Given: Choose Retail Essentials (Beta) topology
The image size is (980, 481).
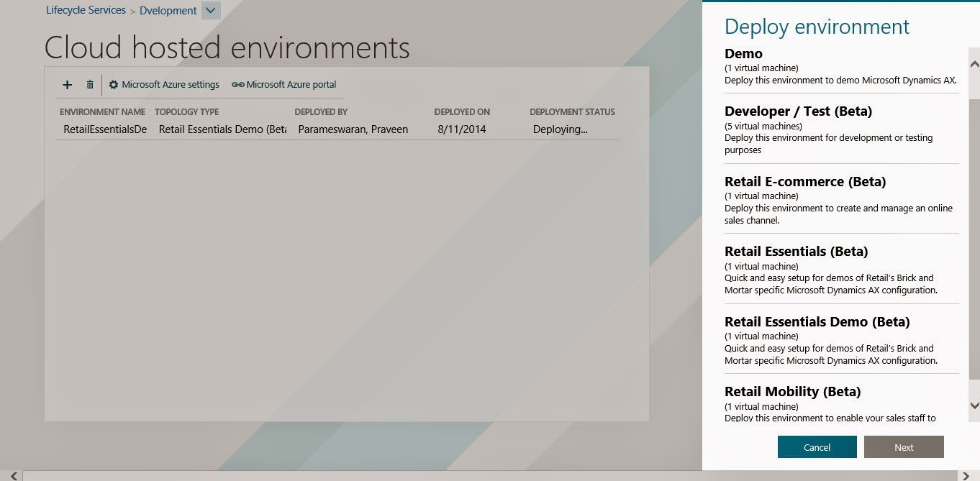Looking at the screenshot, I should [x=841, y=270].
